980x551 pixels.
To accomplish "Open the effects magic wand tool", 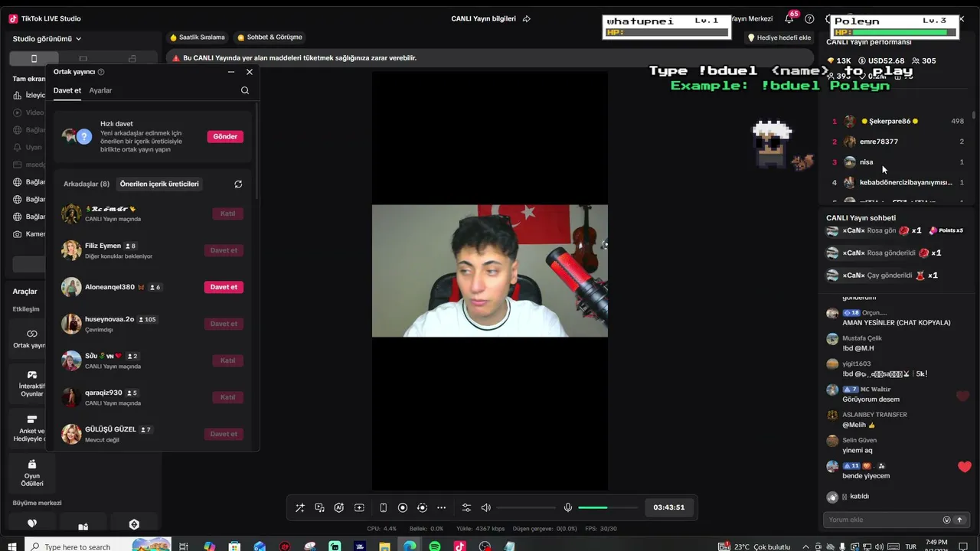I will (299, 507).
